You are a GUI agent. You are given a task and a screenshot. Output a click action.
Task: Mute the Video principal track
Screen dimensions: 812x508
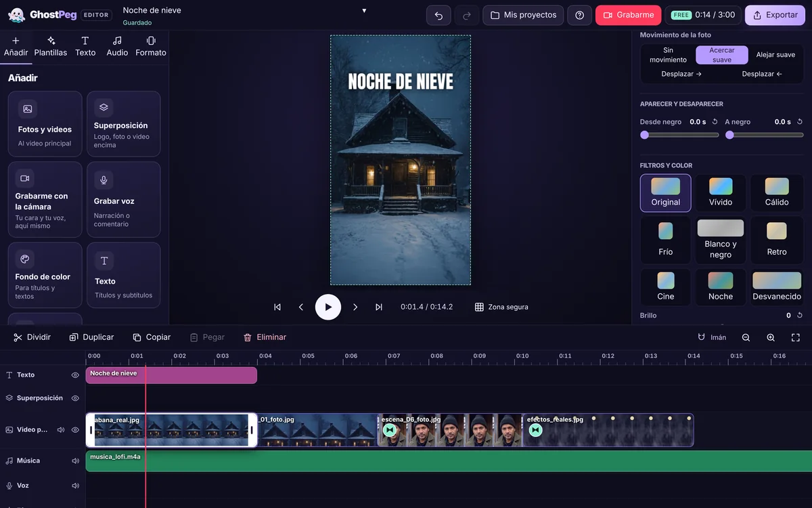pyautogui.click(x=60, y=429)
